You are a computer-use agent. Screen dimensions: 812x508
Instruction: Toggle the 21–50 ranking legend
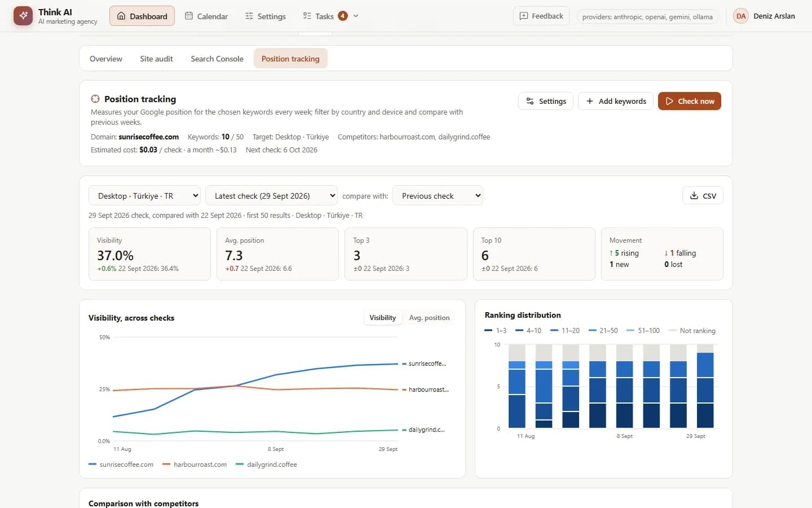(x=603, y=331)
